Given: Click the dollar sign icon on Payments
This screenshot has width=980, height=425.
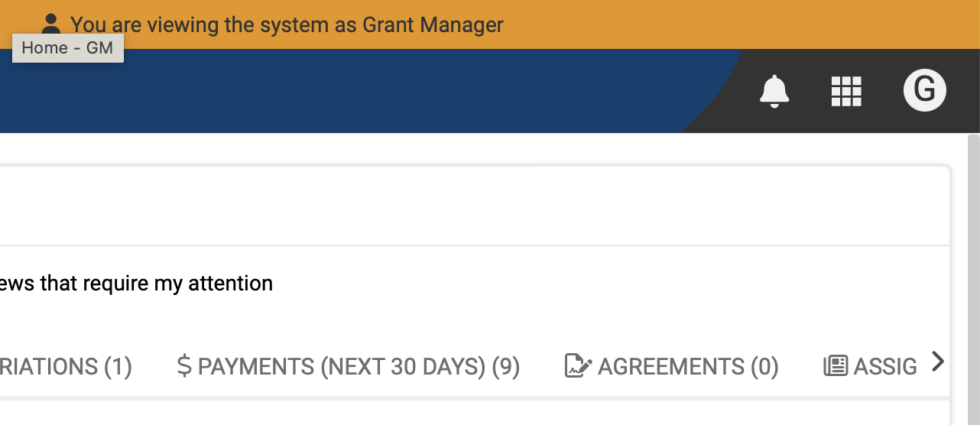Looking at the screenshot, I should 183,366.
